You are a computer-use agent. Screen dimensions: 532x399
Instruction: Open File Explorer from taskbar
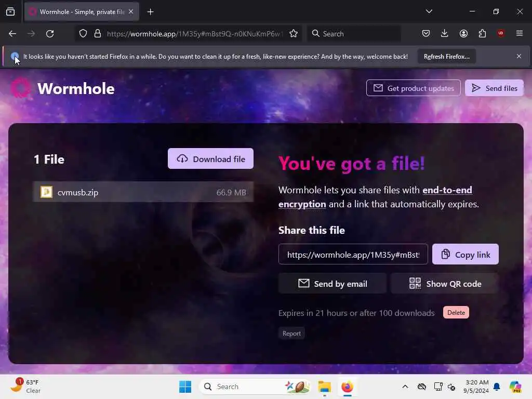[324, 387]
